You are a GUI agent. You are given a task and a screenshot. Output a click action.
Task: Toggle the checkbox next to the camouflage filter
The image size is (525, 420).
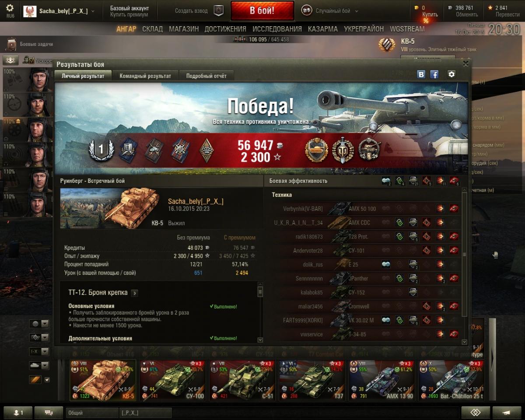point(47,380)
